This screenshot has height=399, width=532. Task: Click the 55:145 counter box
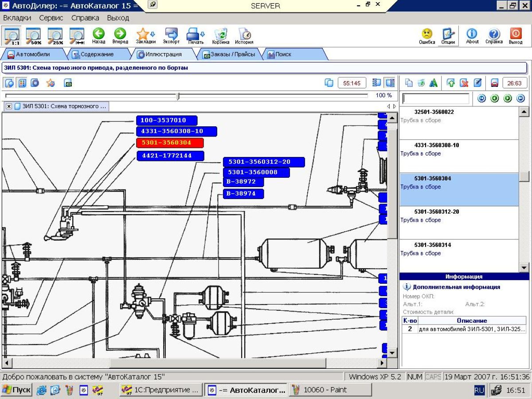coord(352,83)
